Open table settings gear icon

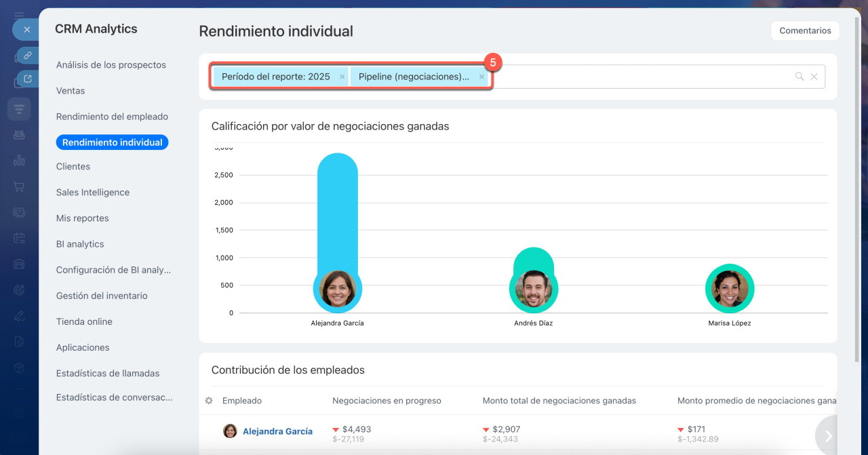[x=209, y=401]
